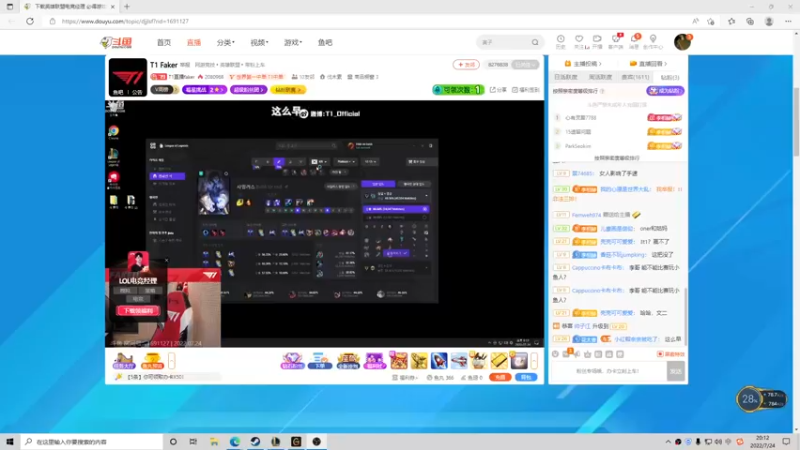Click the T1 streamer logo thumbnail
Screen dimensions: 800x450
[x=128, y=77]
